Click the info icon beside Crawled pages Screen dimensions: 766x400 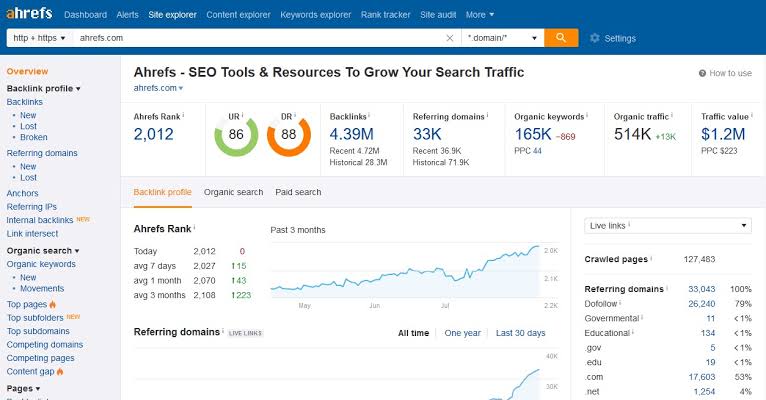click(651, 258)
